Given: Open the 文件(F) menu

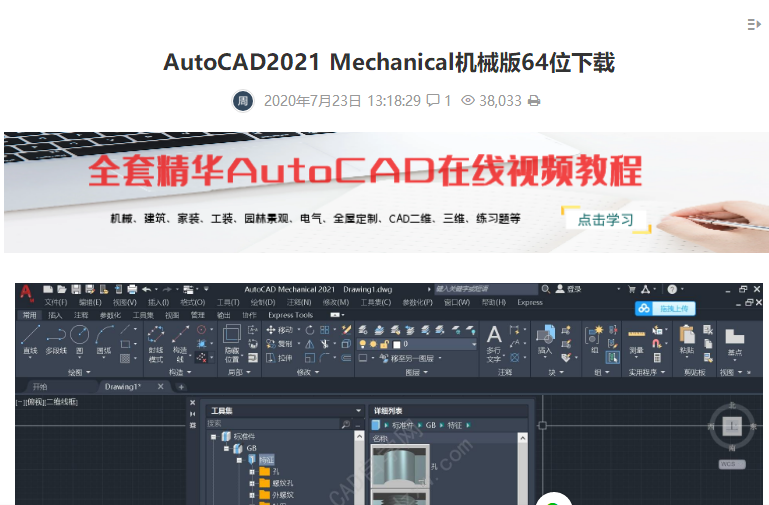Looking at the screenshot, I should coord(55,302).
